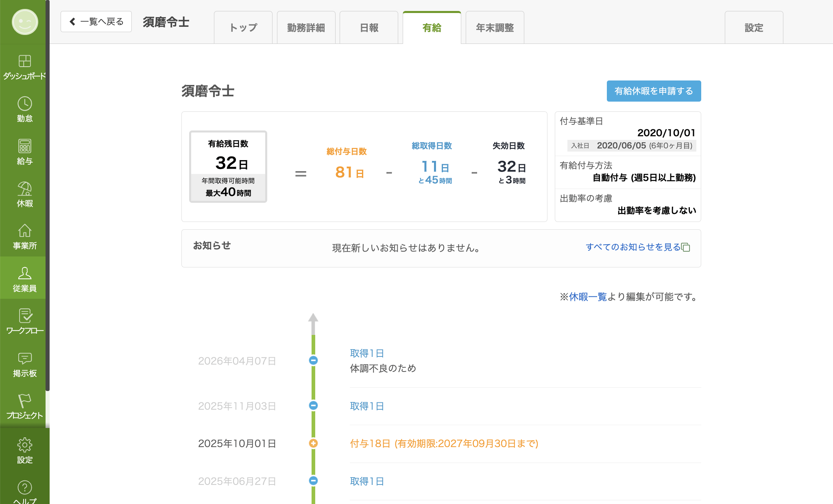The height and width of the screenshot is (504, 833).
Task: Open the 日報 tab
Action: 369,28
